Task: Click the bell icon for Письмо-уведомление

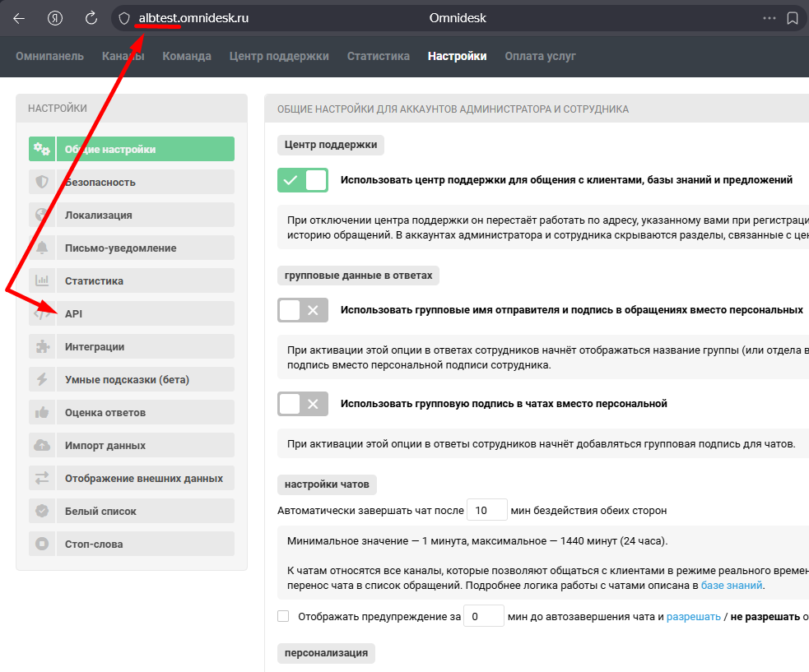Action: (42, 248)
